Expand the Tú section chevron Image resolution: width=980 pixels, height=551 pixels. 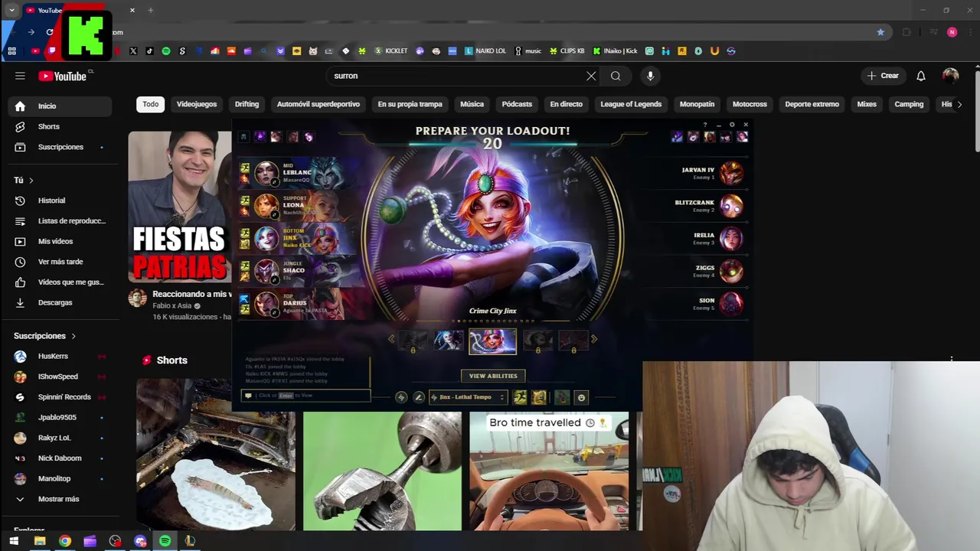tap(31, 181)
